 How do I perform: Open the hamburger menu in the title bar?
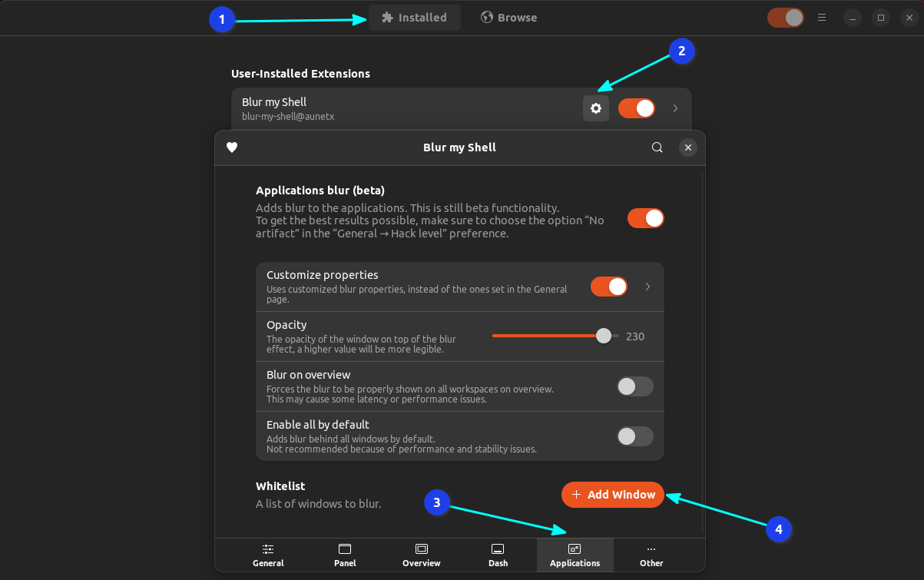point(821,17)
